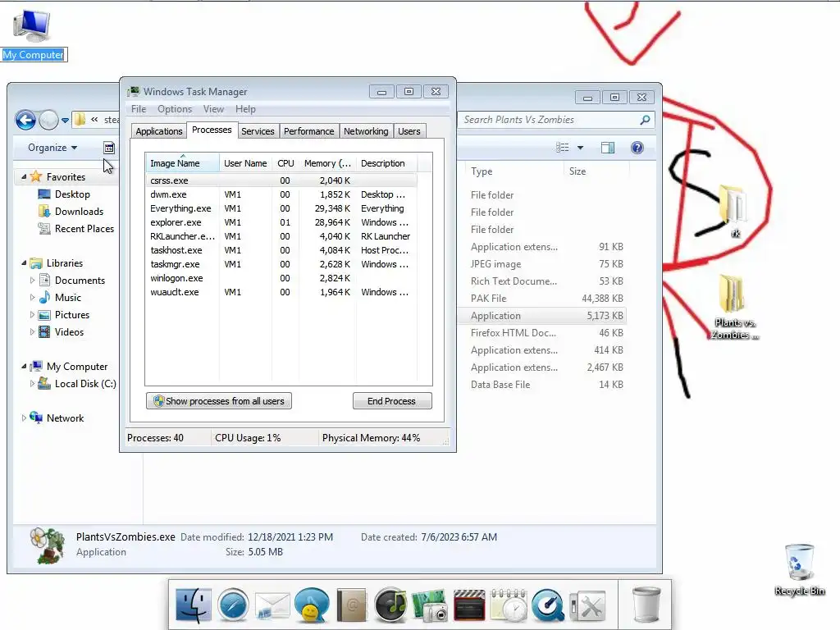Open Task Manager View menu

coord(213,109)
